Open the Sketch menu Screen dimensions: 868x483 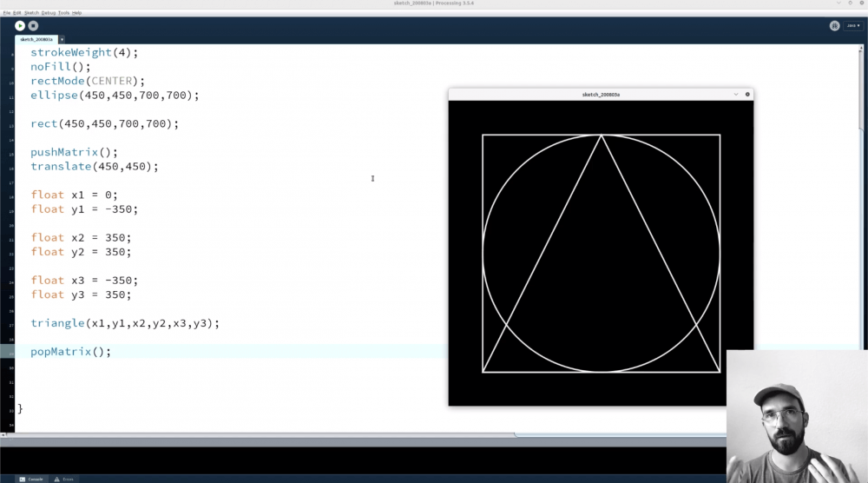coord(31,13)
